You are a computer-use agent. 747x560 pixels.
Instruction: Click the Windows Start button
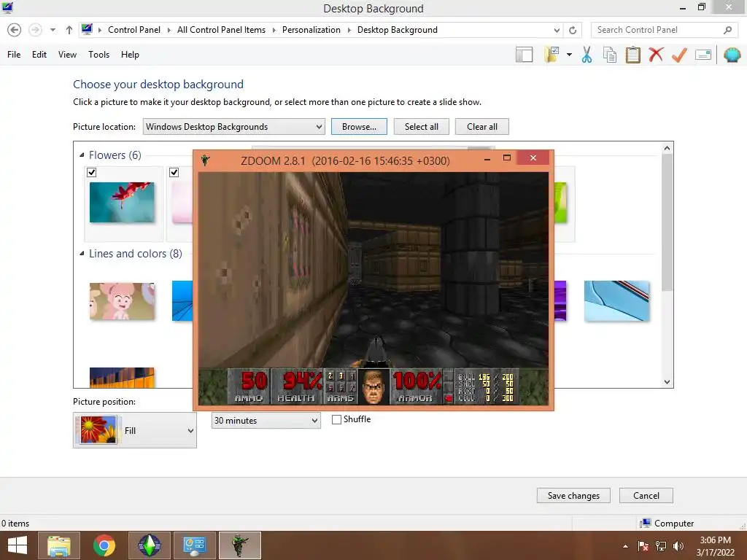tap(18, 545)
